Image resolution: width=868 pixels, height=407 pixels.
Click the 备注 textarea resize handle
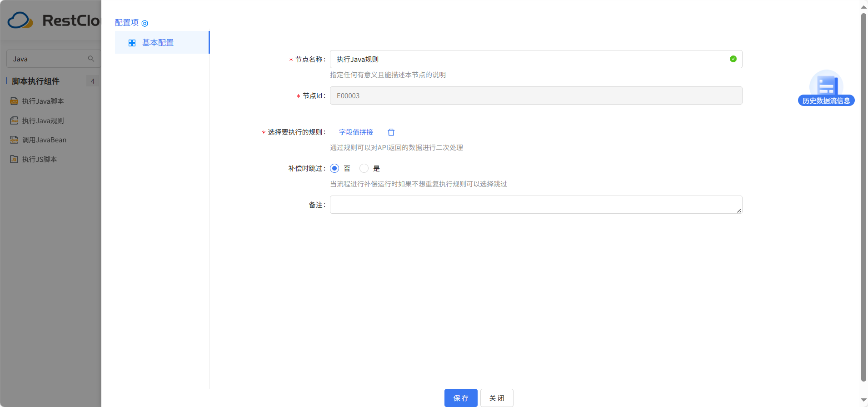coord(739,211)
